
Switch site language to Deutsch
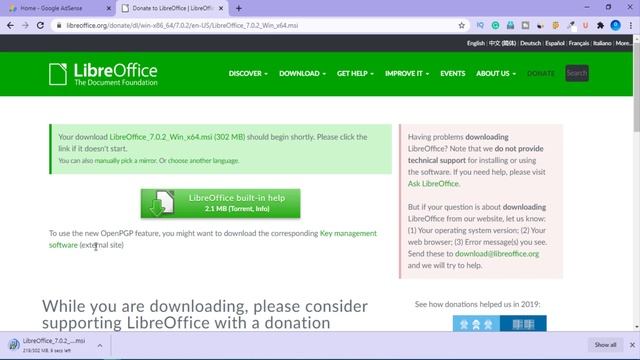pos(530,43)
